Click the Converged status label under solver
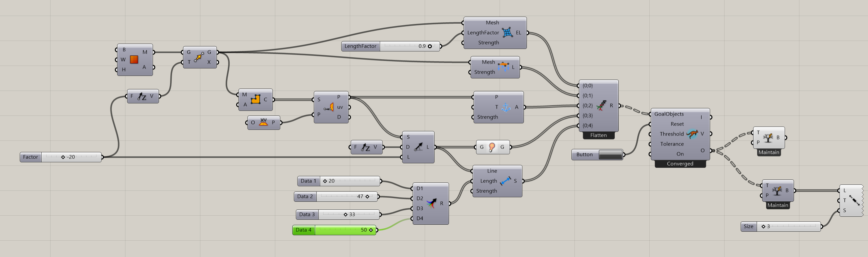868x257 pixels. pyautogui.click(x=680, y=164)
